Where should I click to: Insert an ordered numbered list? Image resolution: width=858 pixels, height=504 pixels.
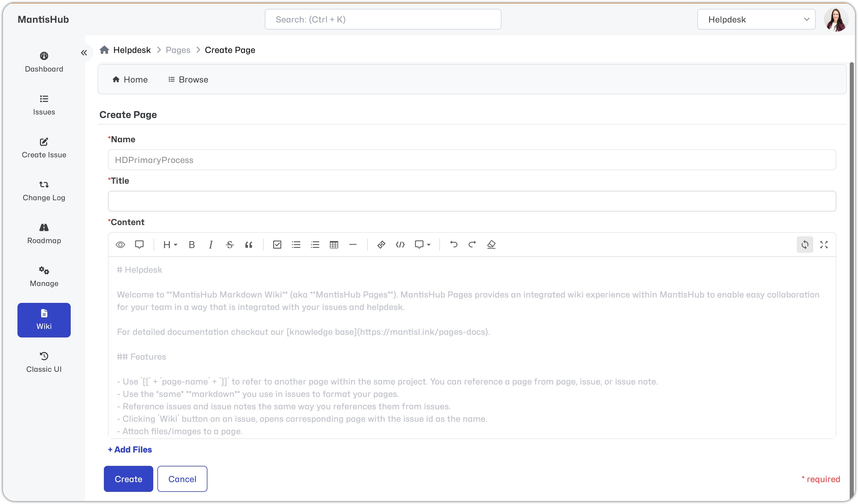point(315,245)
